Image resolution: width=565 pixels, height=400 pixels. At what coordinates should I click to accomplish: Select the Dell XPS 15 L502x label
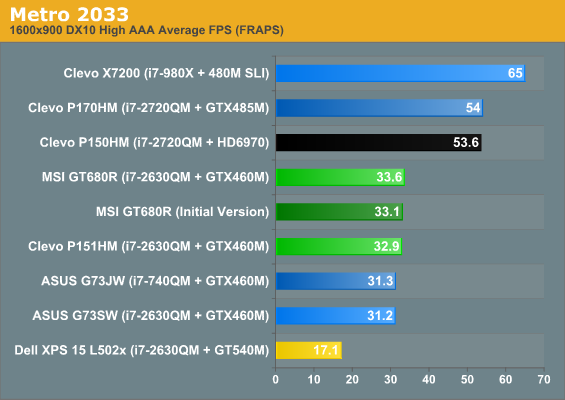142,350
